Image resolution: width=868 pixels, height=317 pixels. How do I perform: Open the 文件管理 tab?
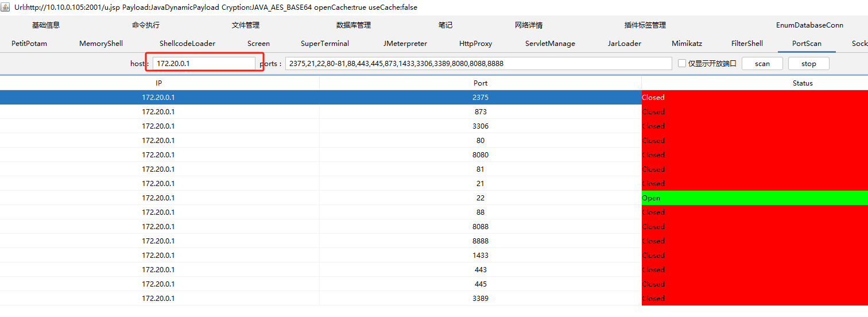tap(246, 25)
